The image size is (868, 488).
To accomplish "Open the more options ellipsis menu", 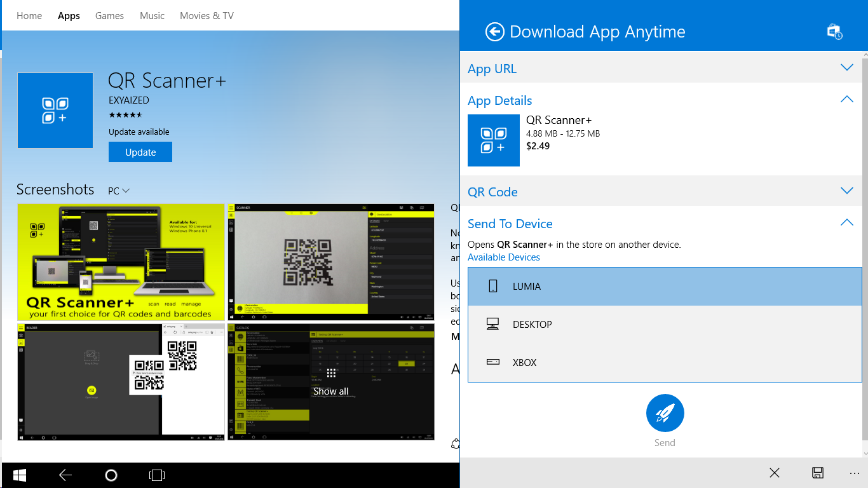I will [x=854, y=473].
